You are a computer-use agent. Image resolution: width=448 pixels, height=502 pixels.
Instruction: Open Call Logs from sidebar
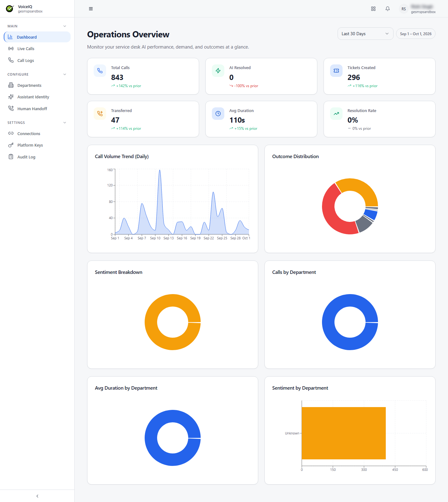pos(37,60)
